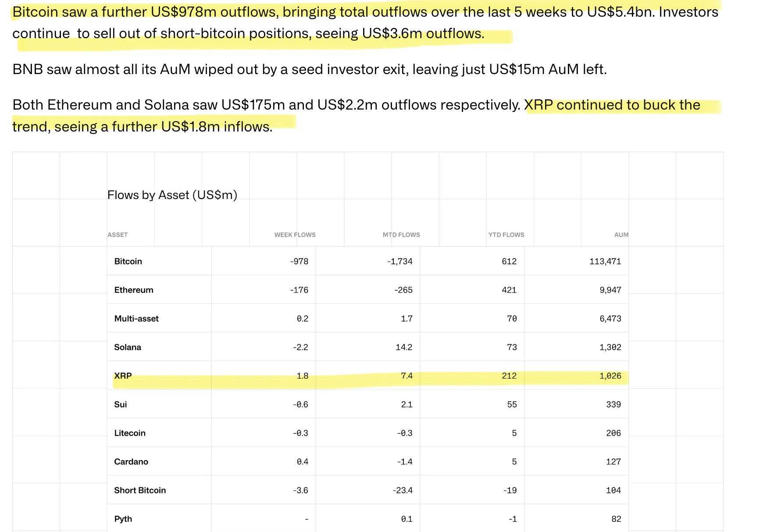Click Multi-asset AUM value 6,473
This screenshot has height=532, width=763.
point(610,319)
